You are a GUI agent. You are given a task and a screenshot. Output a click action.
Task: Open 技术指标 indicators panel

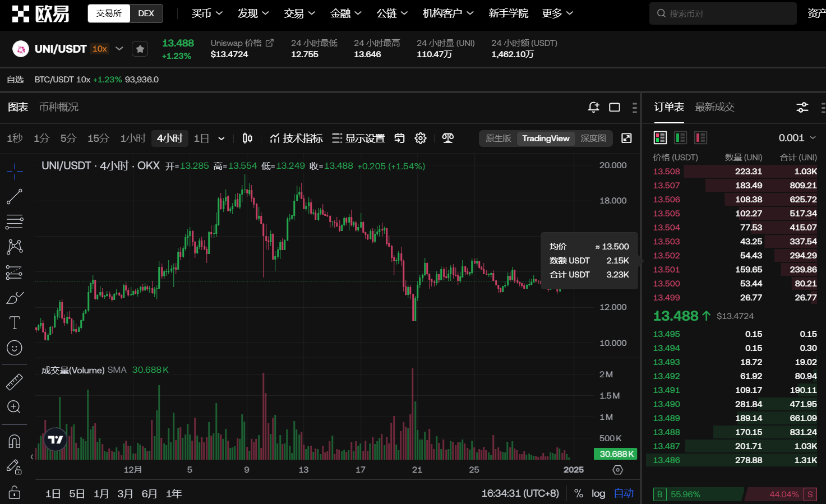pyautogui.click(x=296, y=138)
